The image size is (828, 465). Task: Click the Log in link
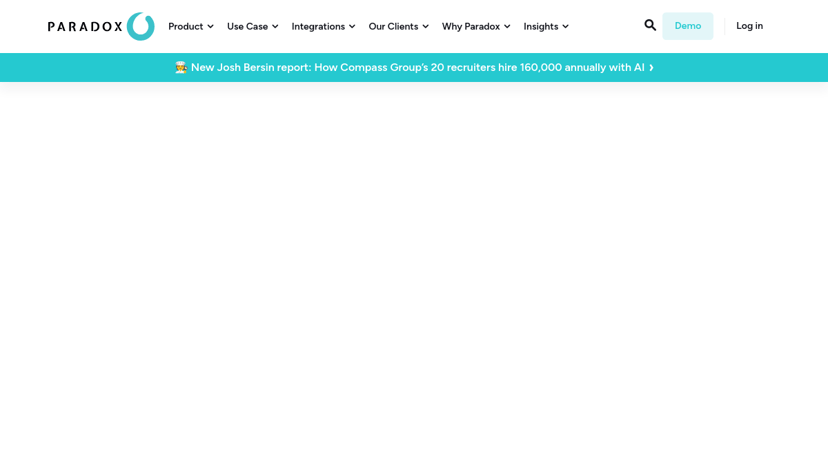pyautogui.click(x=749, y=26)
